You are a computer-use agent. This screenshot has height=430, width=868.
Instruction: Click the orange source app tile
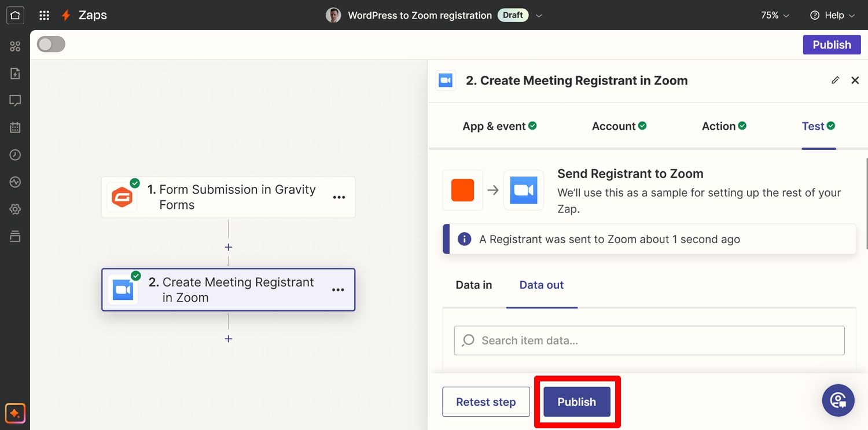point(462,190)
